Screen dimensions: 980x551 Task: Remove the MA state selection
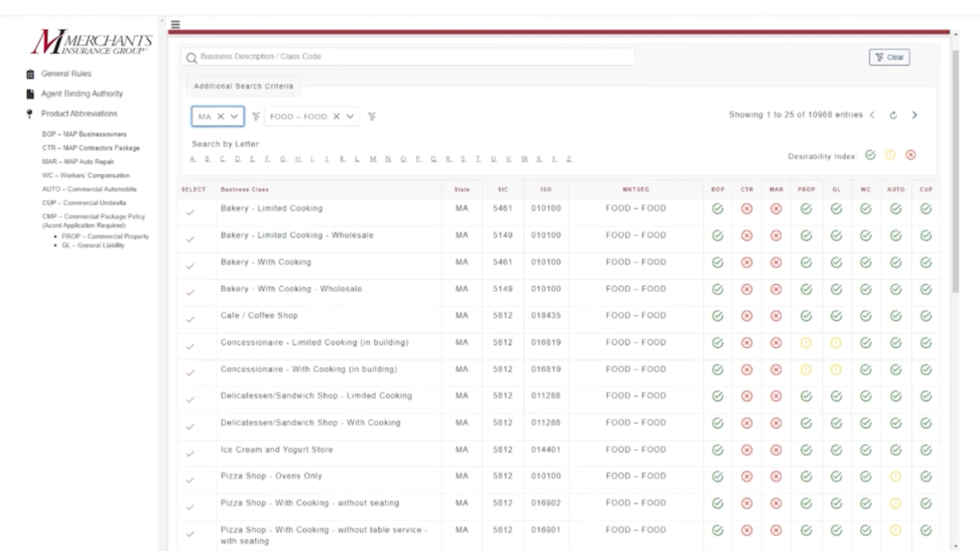pos(220,117)
